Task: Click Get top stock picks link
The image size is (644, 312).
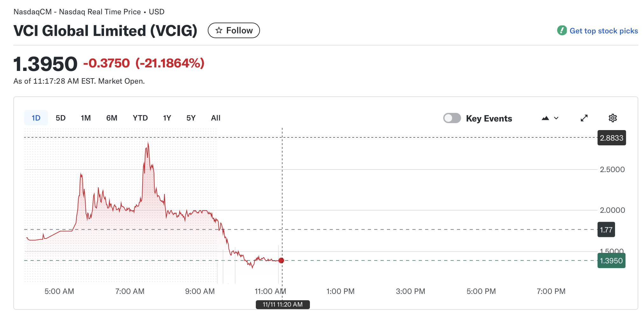Action: click(604, 31)
